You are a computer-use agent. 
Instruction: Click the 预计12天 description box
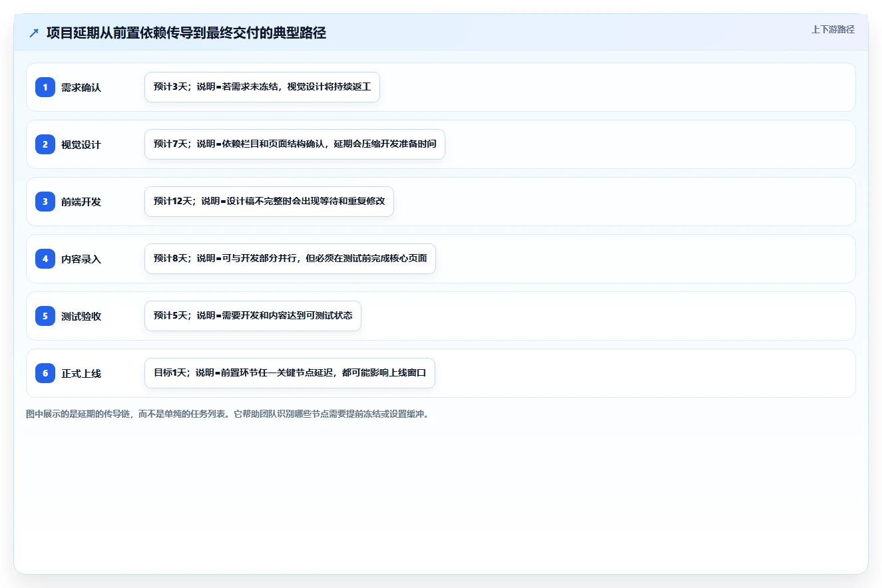click(x=269, y=202)
